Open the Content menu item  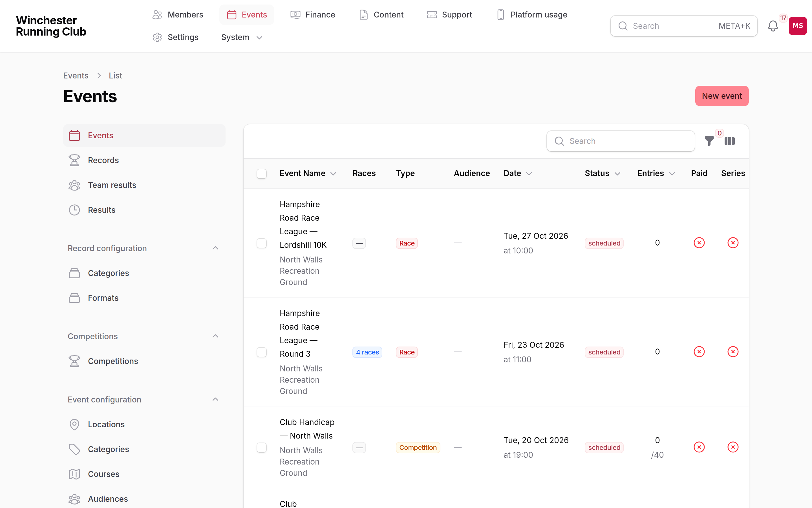pyautogui.click(x=381, y=15)
